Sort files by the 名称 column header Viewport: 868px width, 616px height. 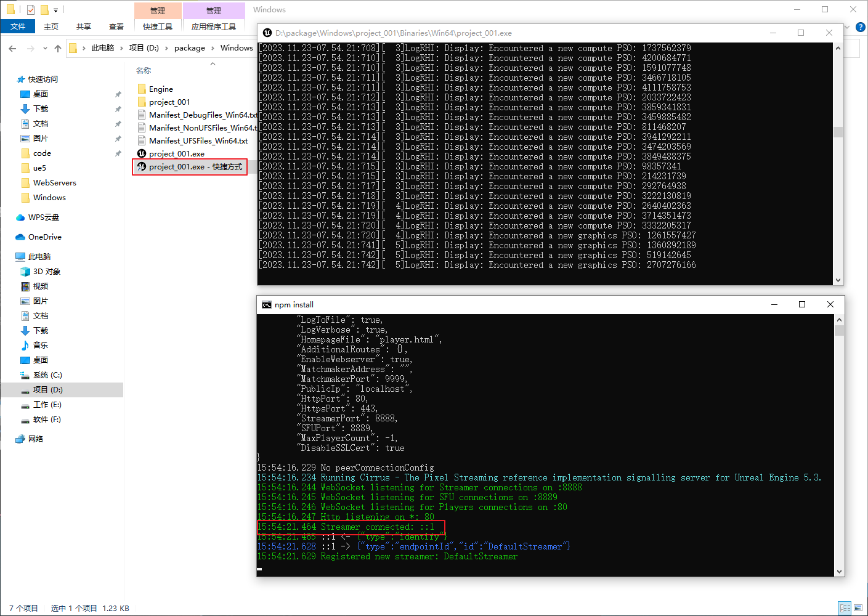[x=144, y=71]
